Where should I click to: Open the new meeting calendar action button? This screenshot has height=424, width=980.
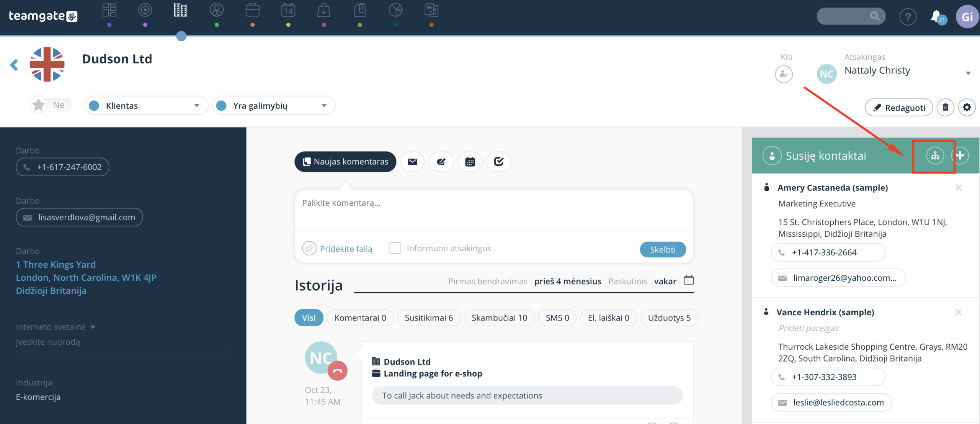tap(470, 162)
